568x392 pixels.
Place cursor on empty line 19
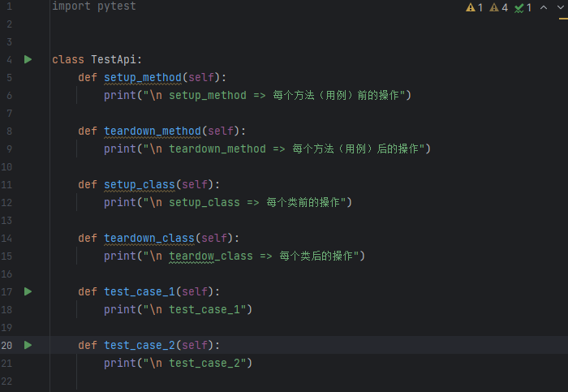[243, 327]
